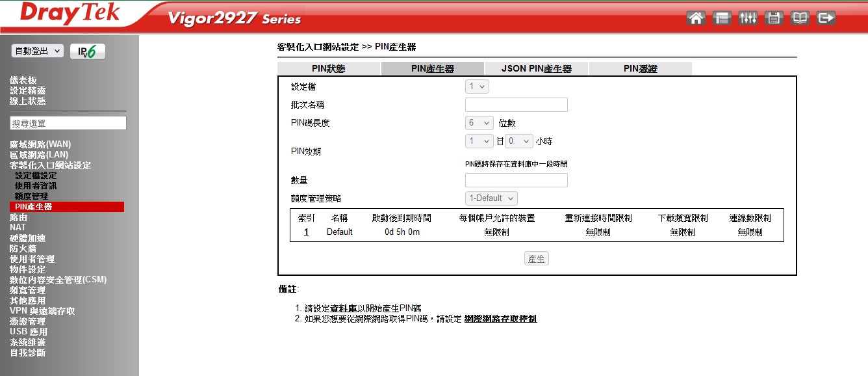868x376 pixels.
Task: Click the Home icon in header
Action: [x=696, y=18]
